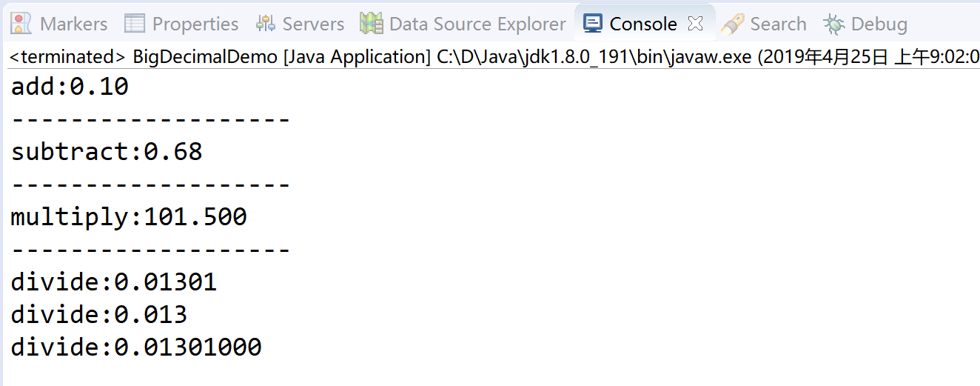
Task: Switch to the Search tab label
Action: tap(778, 24)
